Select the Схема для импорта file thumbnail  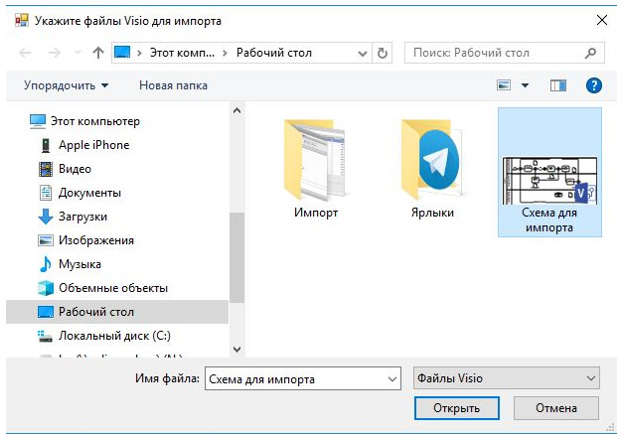(x=549, y=172)
